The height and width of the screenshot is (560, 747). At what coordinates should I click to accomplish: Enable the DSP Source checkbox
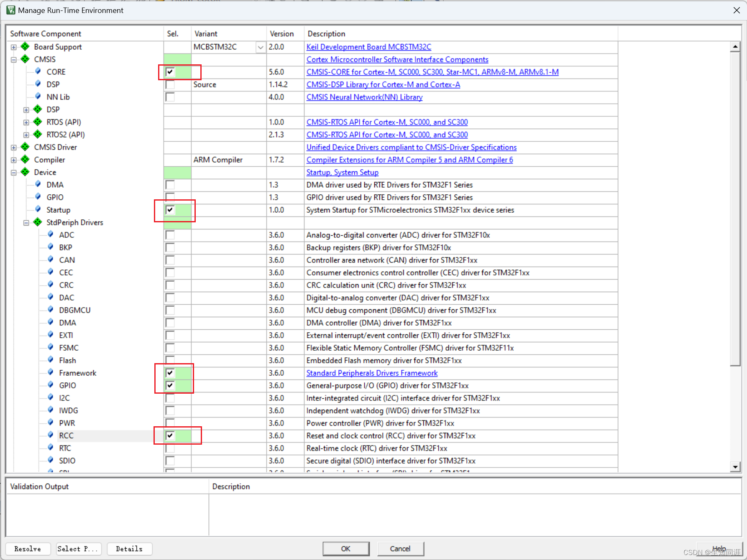point(169,84)
